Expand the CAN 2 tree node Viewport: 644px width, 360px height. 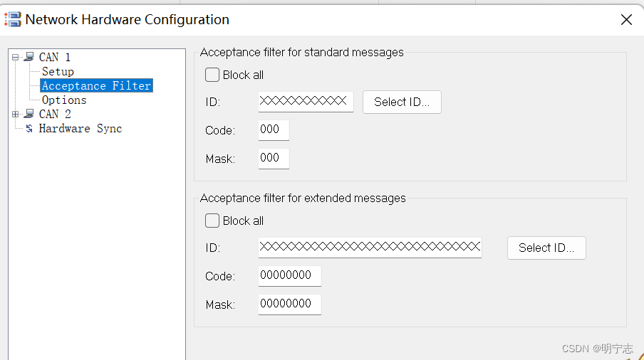click(16, 114)
